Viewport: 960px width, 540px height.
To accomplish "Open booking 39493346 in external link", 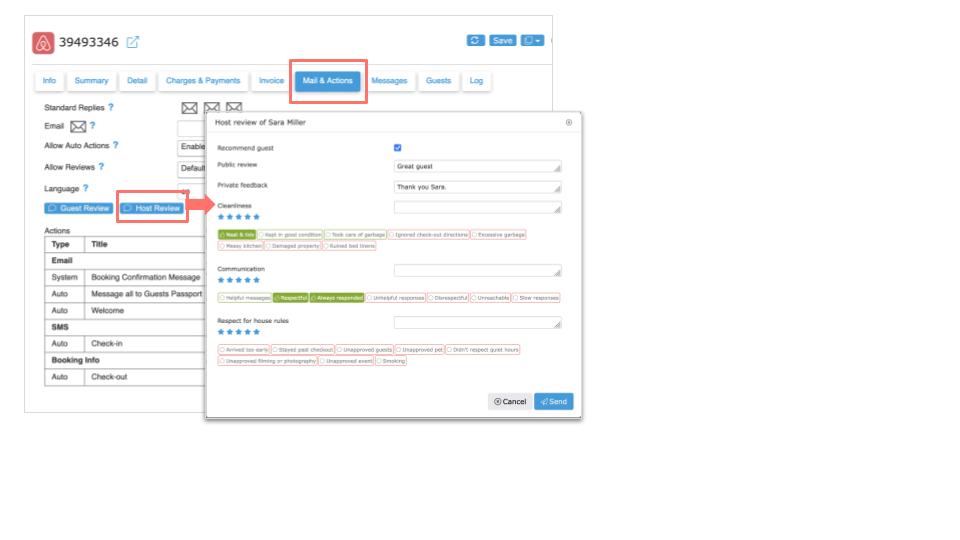I will point(133,42).
